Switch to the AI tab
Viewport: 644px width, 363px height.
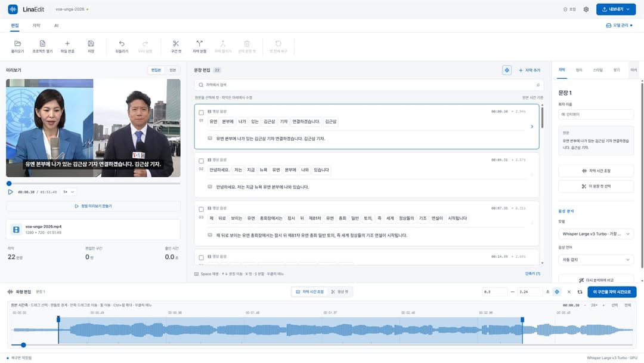point(56,26)
